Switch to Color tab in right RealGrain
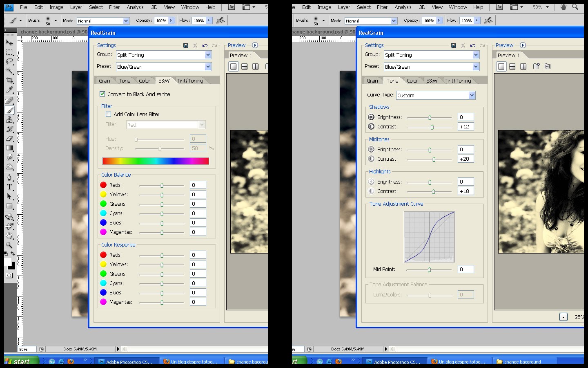This screenshot has width=588, height=368. point(412,81)
